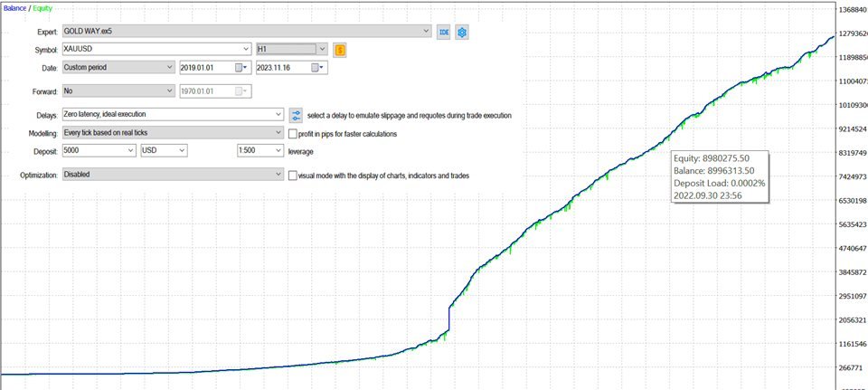Expand the Optimization Disabled dropdown

click(278, 175)
